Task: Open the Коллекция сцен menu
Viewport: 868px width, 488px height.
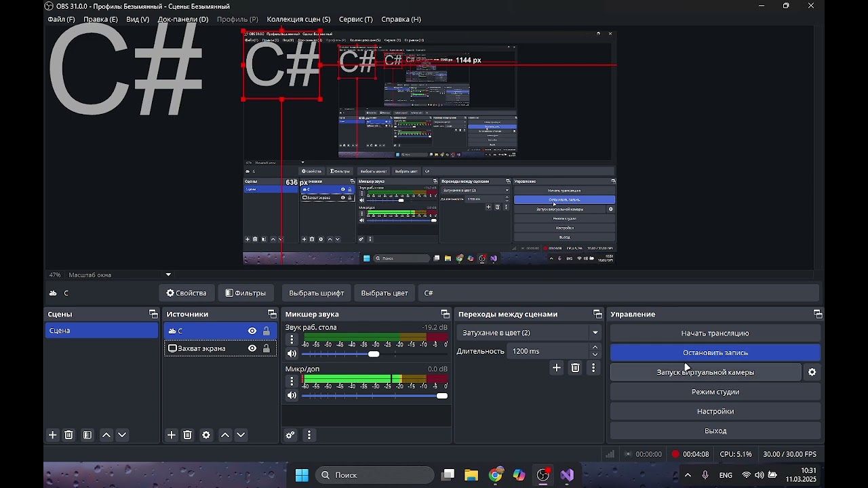Action: tap(298, 19)
